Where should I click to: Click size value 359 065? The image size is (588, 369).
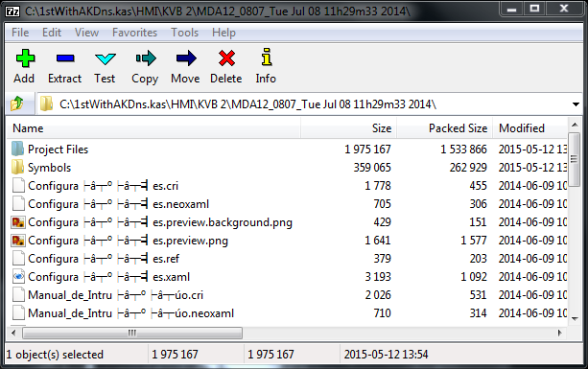(x=372, y=168)
